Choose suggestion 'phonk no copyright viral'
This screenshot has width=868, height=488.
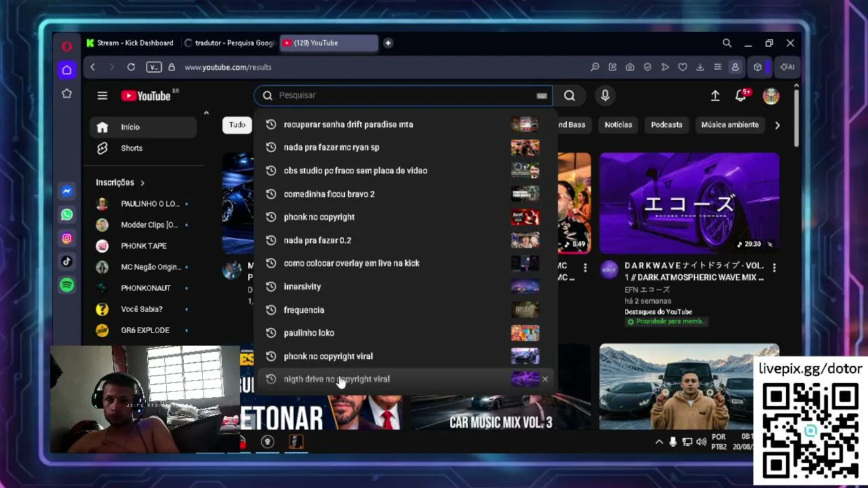click(405, 356)
